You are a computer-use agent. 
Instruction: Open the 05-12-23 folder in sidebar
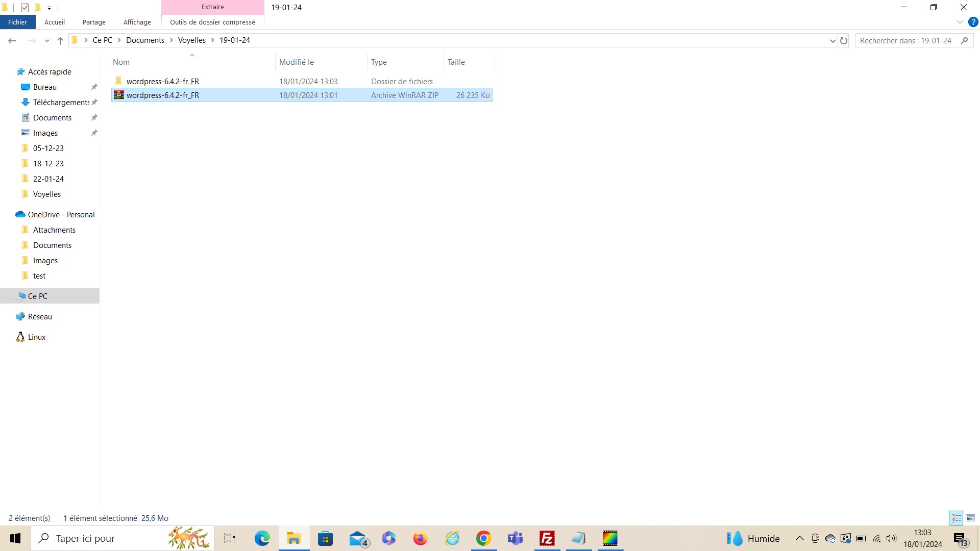(48, 148)
